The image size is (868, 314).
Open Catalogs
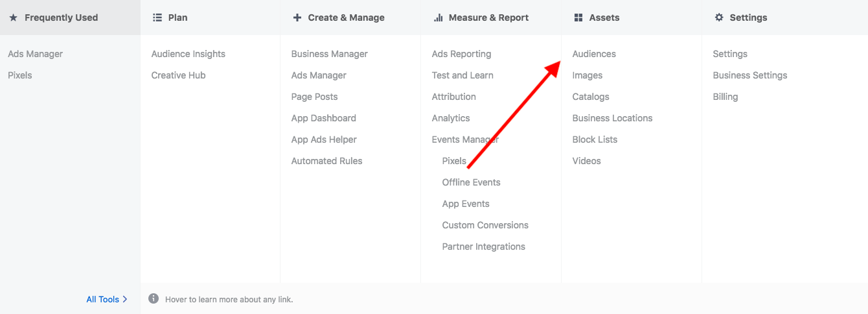[591, 97]
